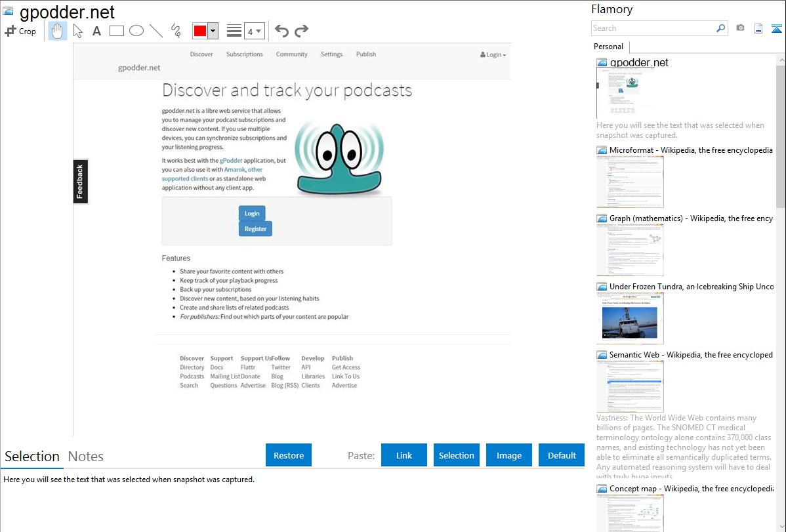The width and height of the screenshot is (786, 532).
Task: Undo the last annotation
Action: tap(281, 31)
